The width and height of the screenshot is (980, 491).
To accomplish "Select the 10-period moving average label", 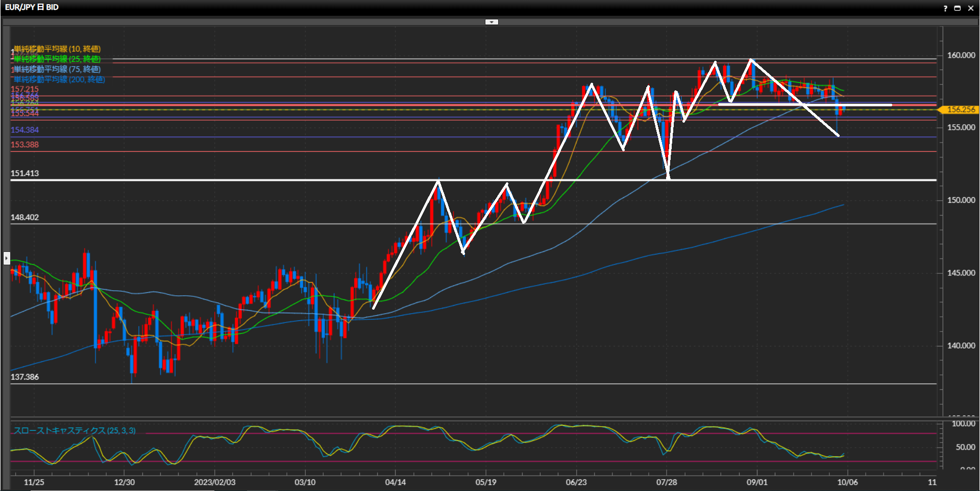I will (x=57, y=49).
